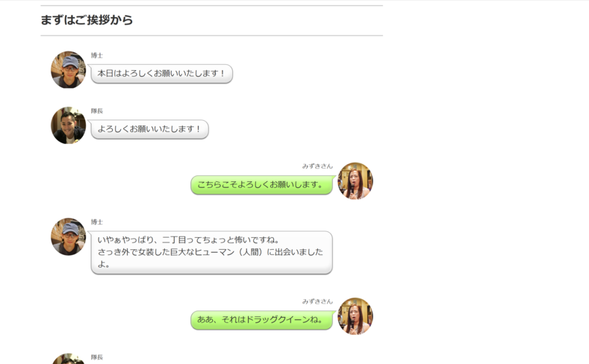Click 博士 avatar beside the 二丁目 message
The width and height of the screenshot is (589, 364).
[x=68, y=236]
